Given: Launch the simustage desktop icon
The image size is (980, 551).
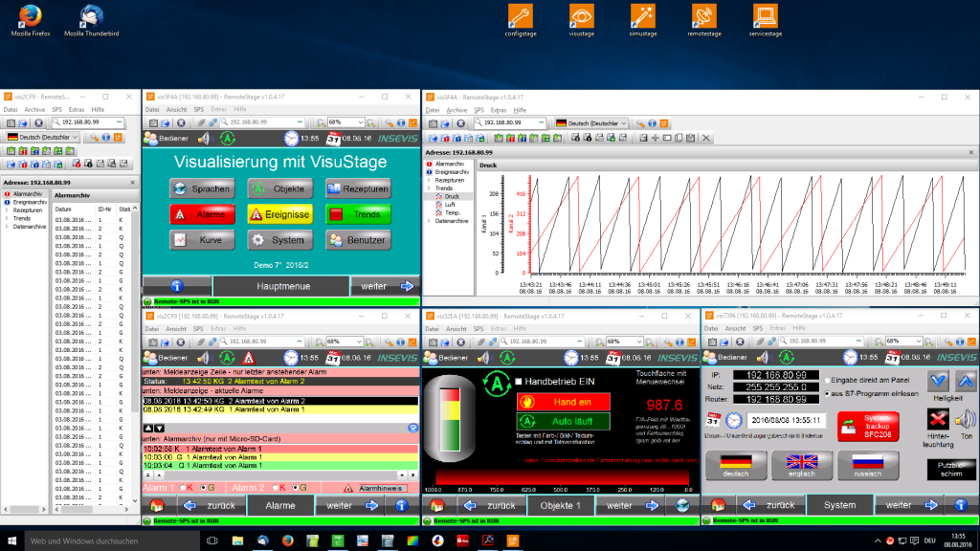Looking at the screenshot, I should click(x=643, y=17).
